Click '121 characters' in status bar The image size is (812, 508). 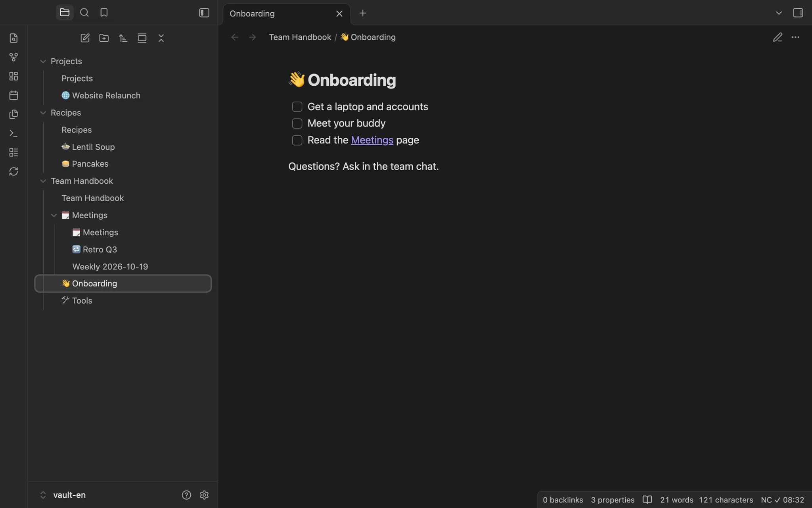(x=726, y=500)
